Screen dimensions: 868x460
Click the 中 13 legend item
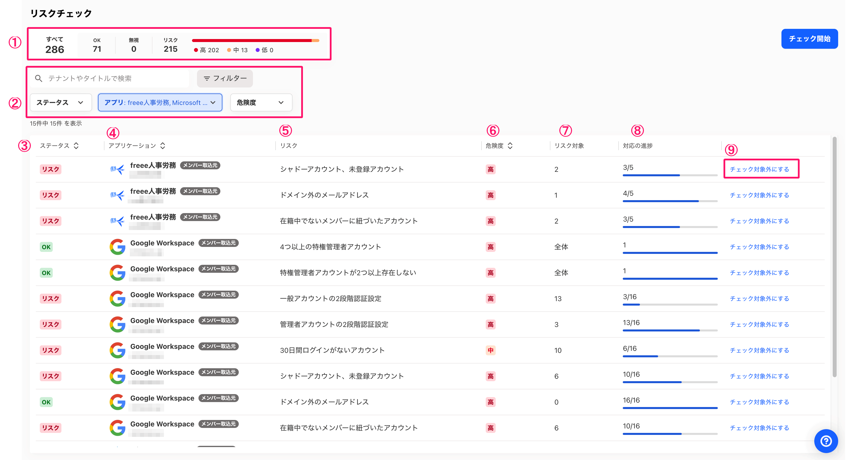click(237, 50)
